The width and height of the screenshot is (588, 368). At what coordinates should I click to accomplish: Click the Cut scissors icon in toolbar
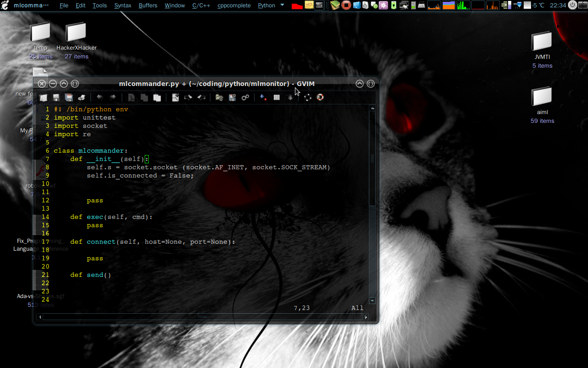point(131,98)
